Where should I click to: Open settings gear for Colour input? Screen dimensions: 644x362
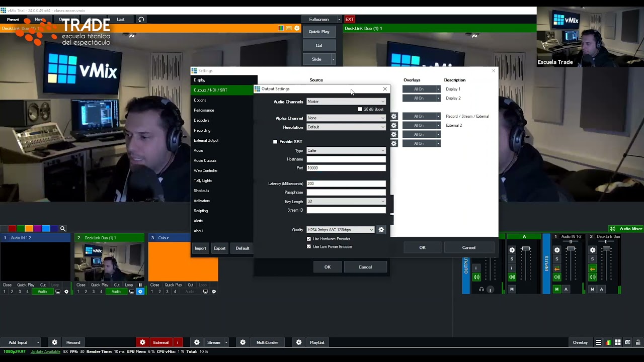point(214,292)
